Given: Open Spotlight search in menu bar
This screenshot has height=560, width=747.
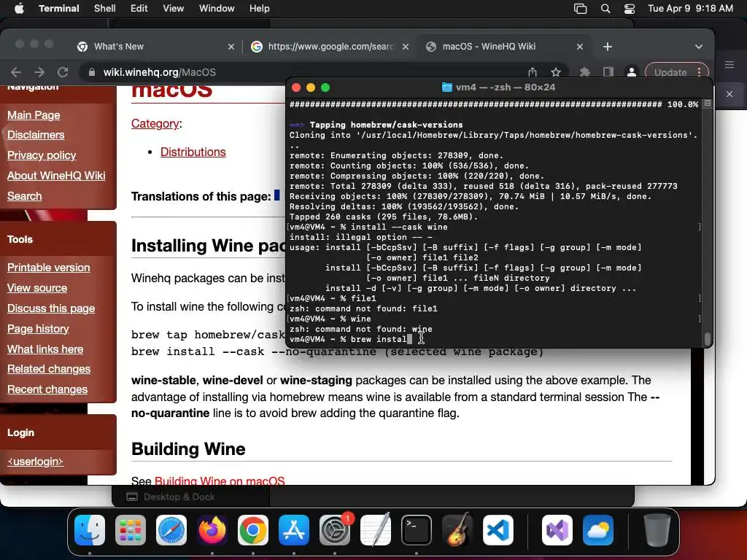Looking at the screenshot, I should tap(605, 9).
